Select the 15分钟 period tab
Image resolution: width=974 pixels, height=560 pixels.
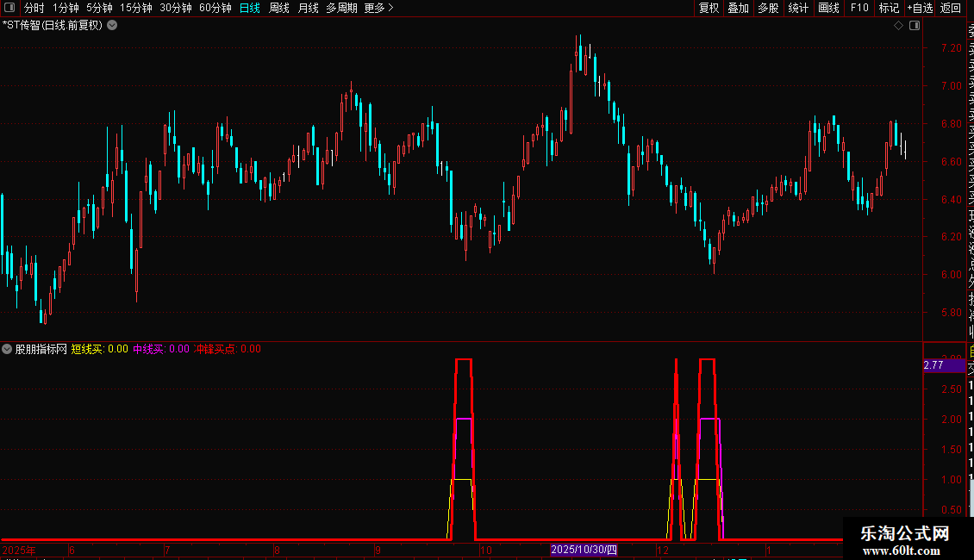click(136, 8)
